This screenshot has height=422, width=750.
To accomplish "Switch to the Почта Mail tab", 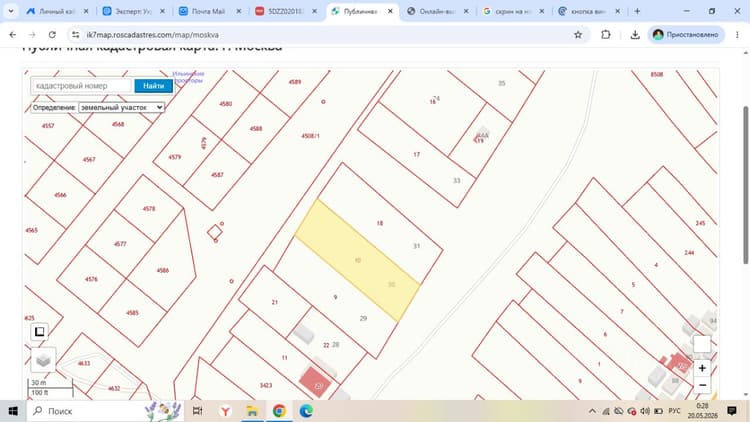I will [x=209, y=11].
